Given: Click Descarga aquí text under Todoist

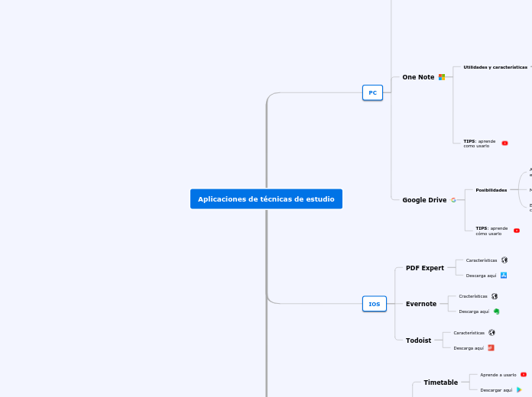Looking at the screenshot, I should 469,348.
